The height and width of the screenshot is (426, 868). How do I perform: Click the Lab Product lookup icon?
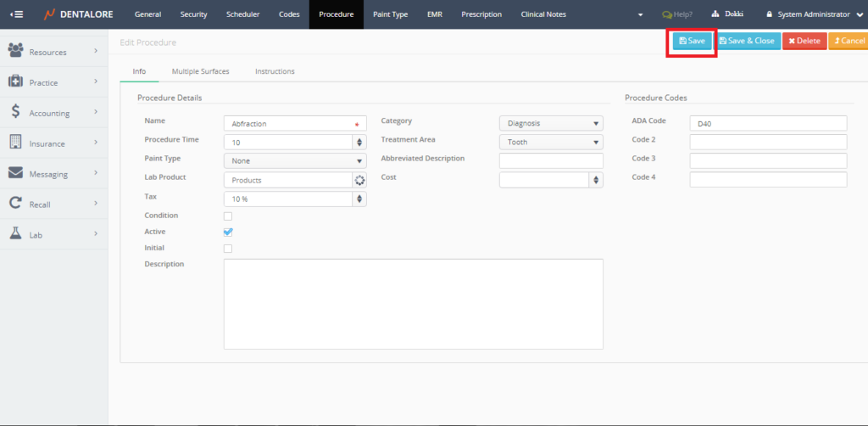click(x=359, y=180)
